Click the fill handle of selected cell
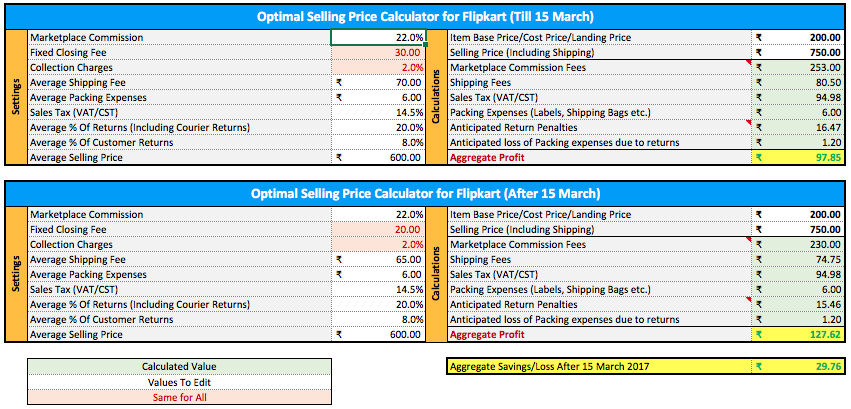 tap(426, 45)
